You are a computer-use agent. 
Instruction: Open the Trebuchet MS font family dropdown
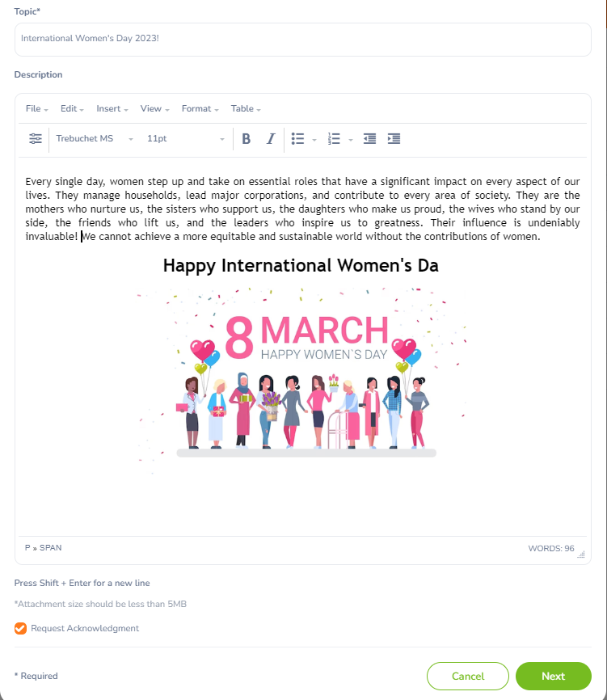pyautogui.click(x=94, y=139)
